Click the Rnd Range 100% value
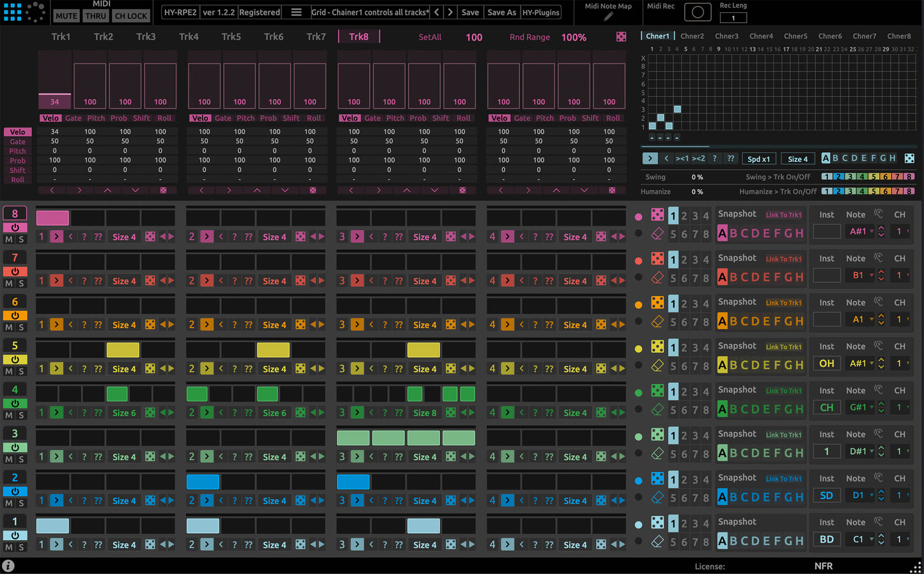Image resolution: width=924 pixels, height=574 pixels. (x=574, y=37)
